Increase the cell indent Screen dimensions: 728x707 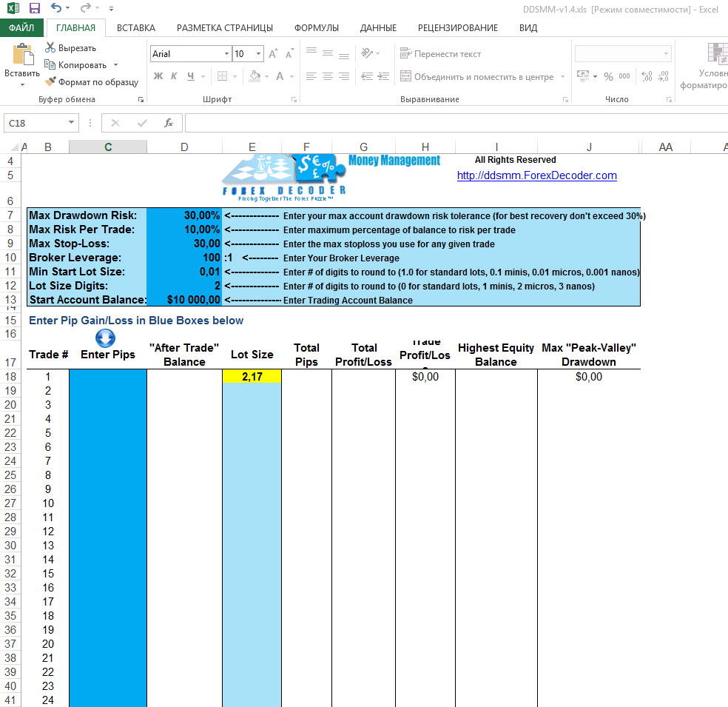click(383, 76)
